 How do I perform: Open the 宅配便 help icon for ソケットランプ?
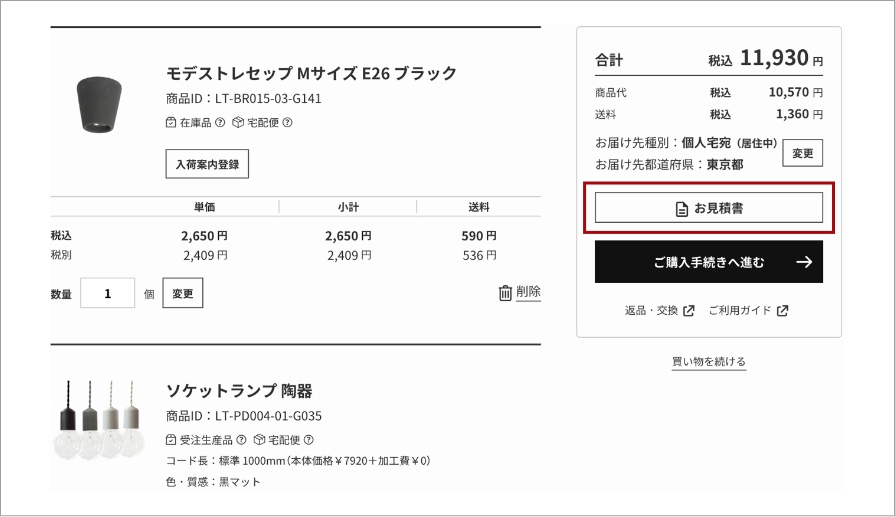[x=308, y=439]
